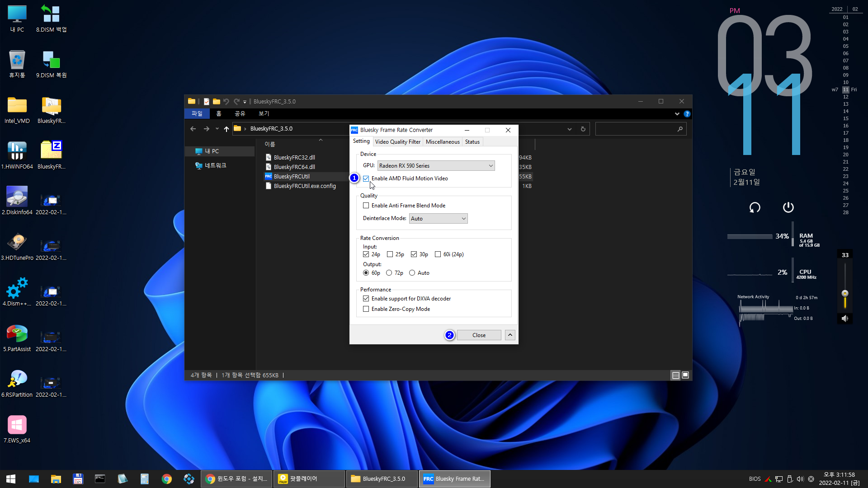Switch Explorer to details view icon
Viewport: 868px width, 488px height.
(675, 375)
